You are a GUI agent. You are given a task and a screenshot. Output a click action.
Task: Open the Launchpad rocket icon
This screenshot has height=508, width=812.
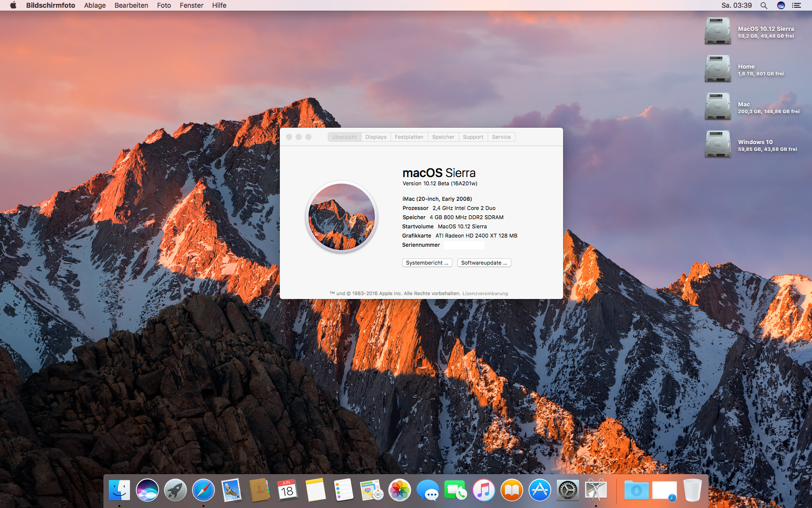[x=175, y=490]
